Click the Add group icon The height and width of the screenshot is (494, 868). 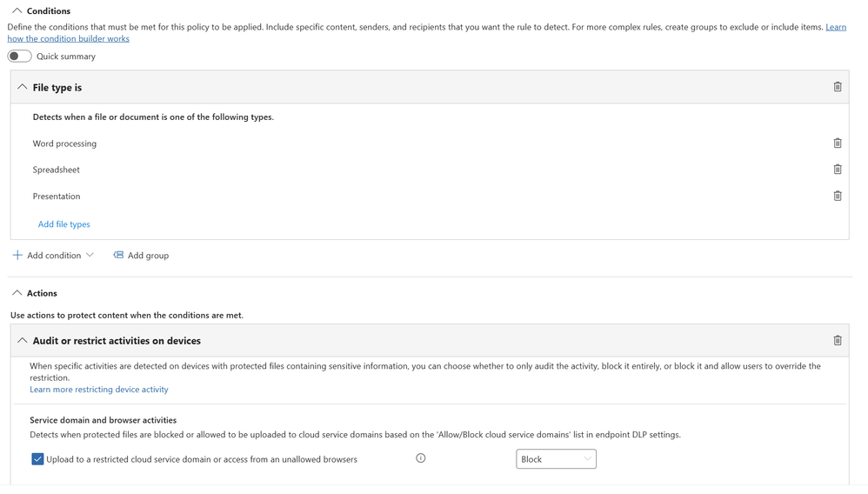click(118, 255)
